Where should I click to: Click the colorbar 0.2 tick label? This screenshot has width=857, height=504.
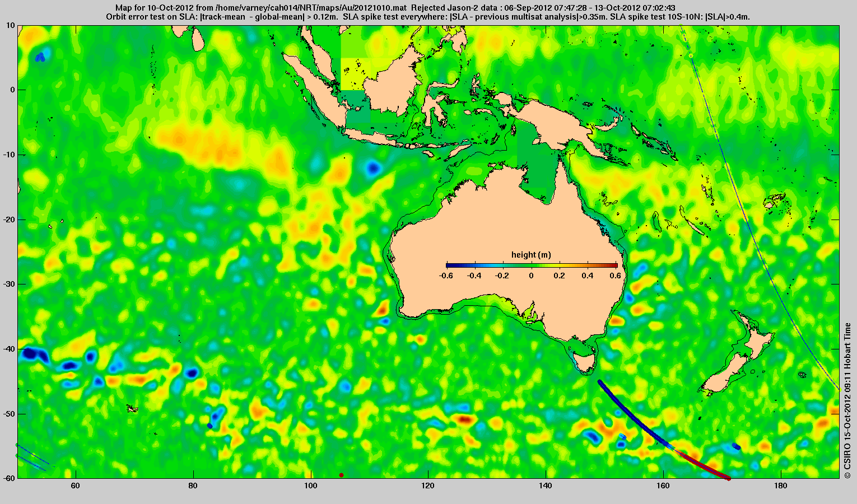pyautogui.click(x=560, y=276)
